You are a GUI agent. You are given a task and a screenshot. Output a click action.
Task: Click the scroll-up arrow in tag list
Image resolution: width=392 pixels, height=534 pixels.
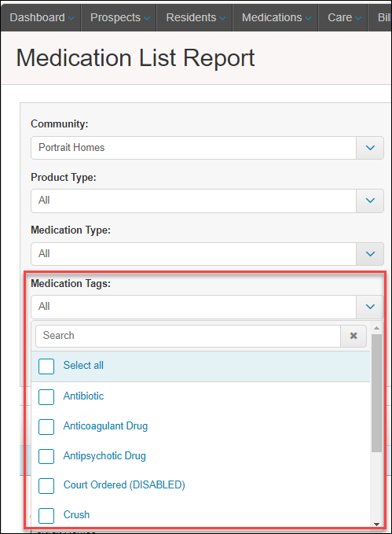pyautogui.click(x=376, y=328)
